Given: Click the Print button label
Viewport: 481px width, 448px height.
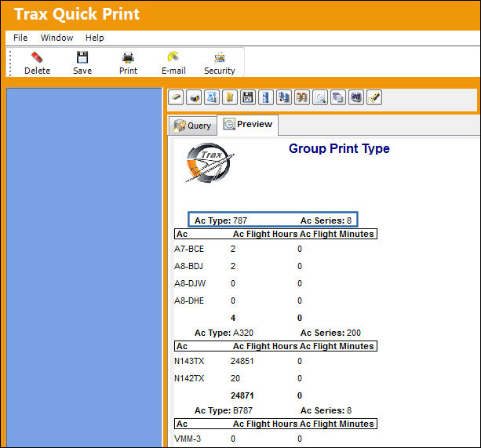Looking at the screenshot, I should pos(128,71).
